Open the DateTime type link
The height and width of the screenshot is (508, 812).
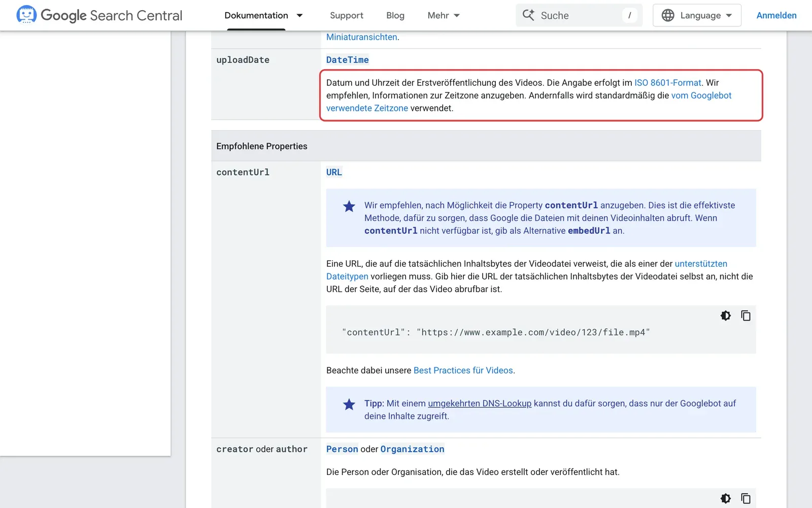coord(348,60)
